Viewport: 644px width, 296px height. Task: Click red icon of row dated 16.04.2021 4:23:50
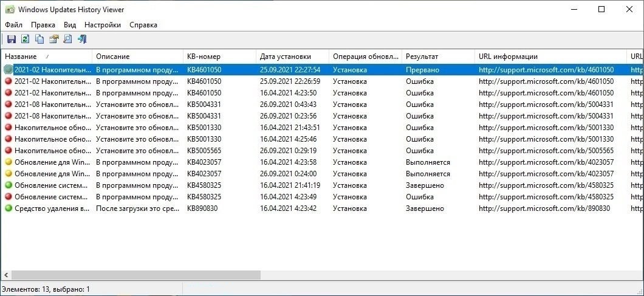point(9,93)
